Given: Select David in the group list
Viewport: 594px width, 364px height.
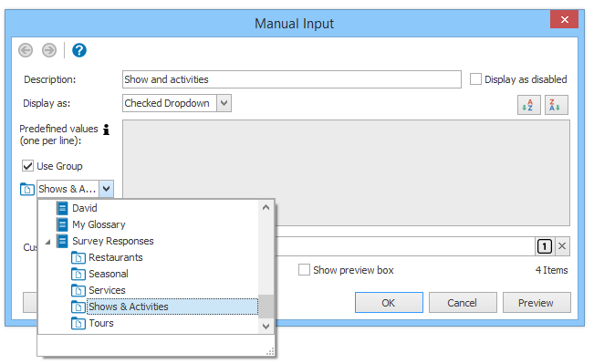Looking at the screenshot, I should pos(85,208).
